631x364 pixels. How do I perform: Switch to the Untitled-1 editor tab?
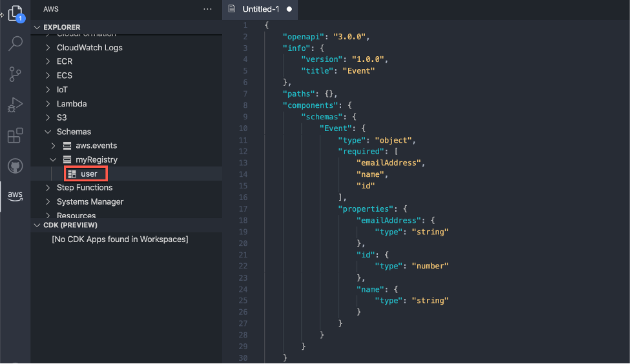(x=260, y=9)
